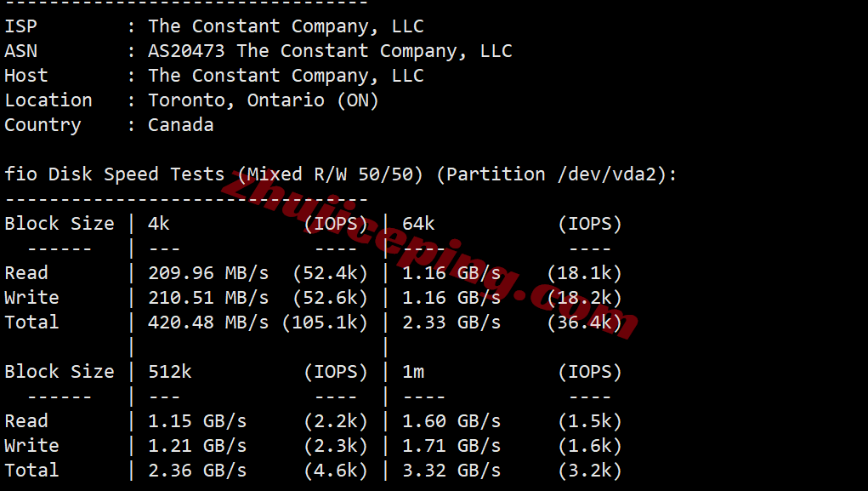
Task: Click the fio Disk Speed Tests heading
Action: [115, 174]
